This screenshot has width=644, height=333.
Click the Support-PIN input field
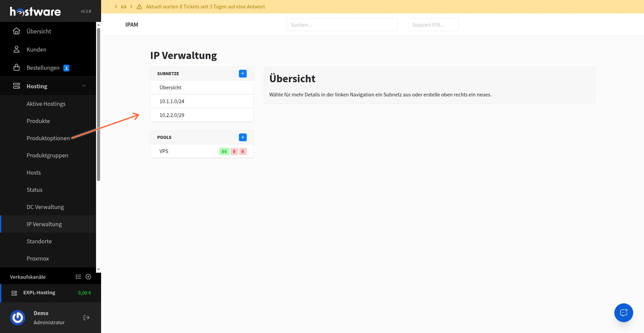(x=433, y=25)
